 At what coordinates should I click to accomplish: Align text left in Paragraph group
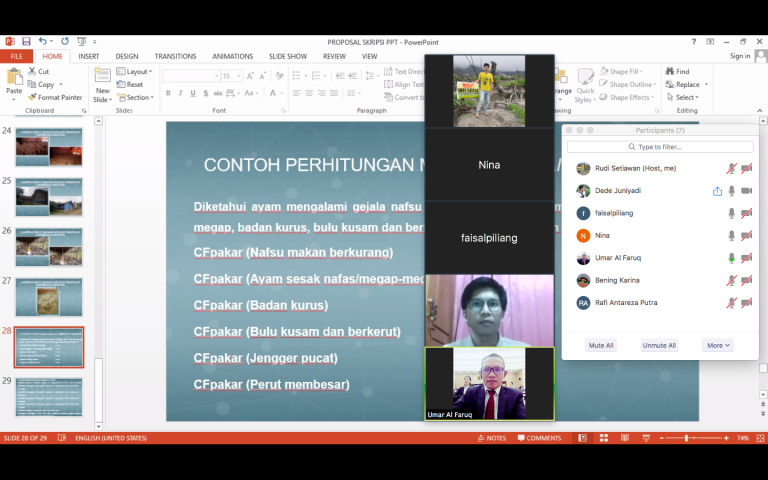296,93
